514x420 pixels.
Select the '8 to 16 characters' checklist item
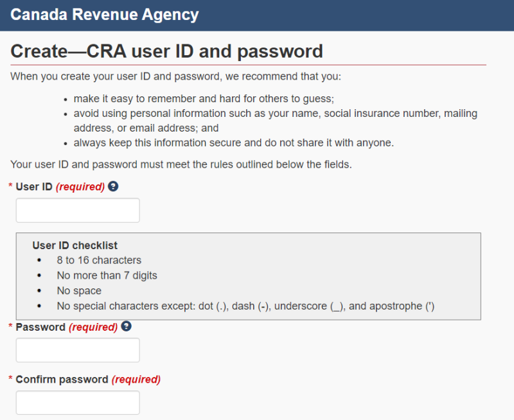(99, 260)
